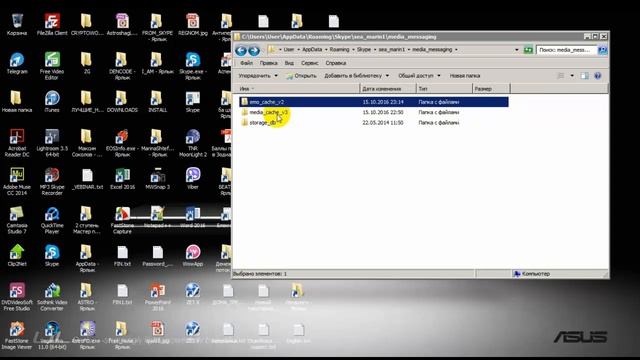Navigate to Skype breadcrumb in address bar
The width and height of the screenshot is (640, 360).
click(x=364, y=50)
